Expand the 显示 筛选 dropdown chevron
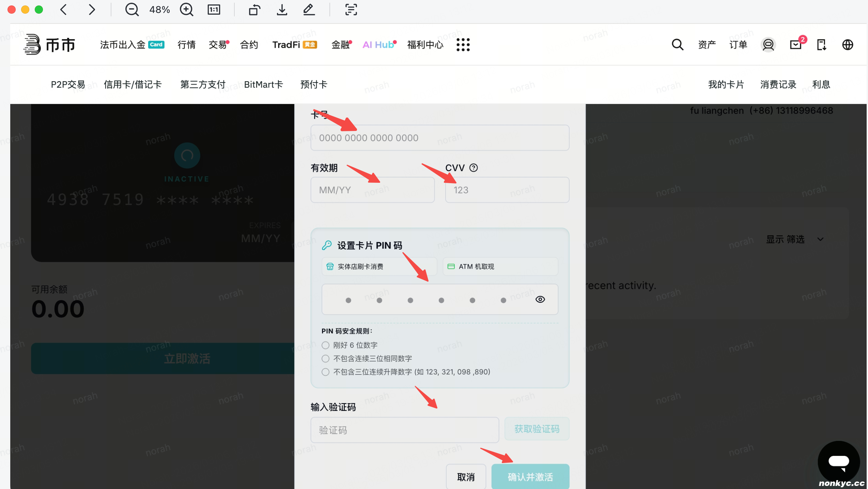The height and width of the screenshot is (489, 868). pos(820,239)
